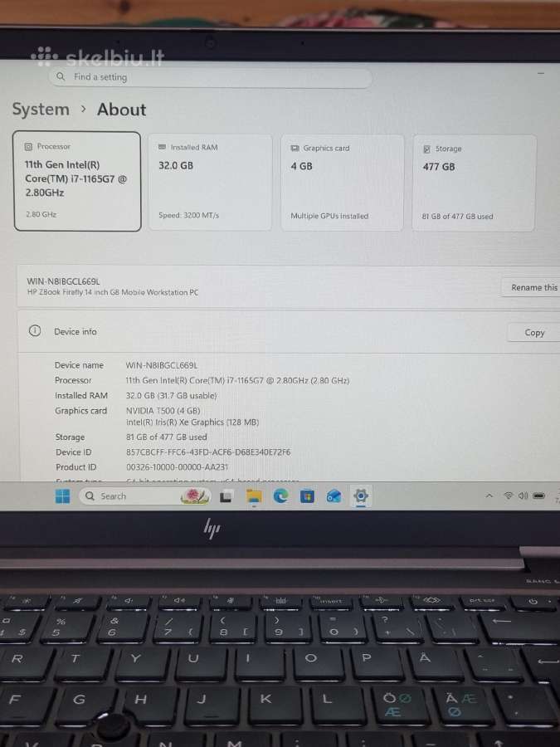
Task: Select the Storage 477 GB card
Action: click(474, 183)
